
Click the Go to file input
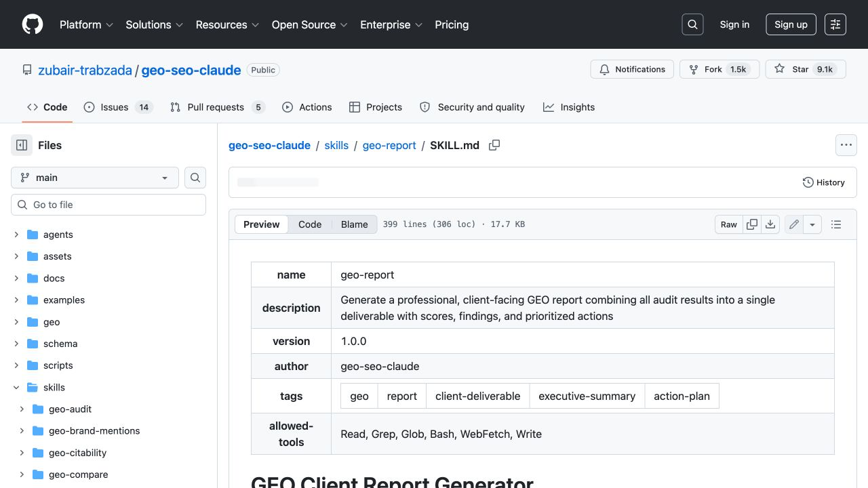108,205
